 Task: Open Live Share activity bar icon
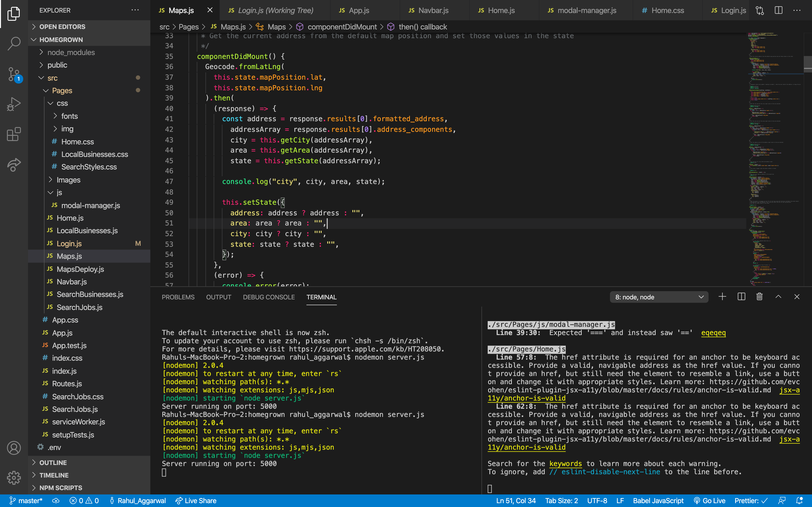pos(14,164)
